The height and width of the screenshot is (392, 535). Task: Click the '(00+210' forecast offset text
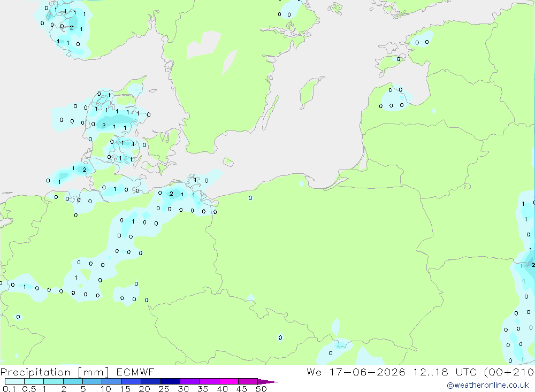(x=509, y=372)
